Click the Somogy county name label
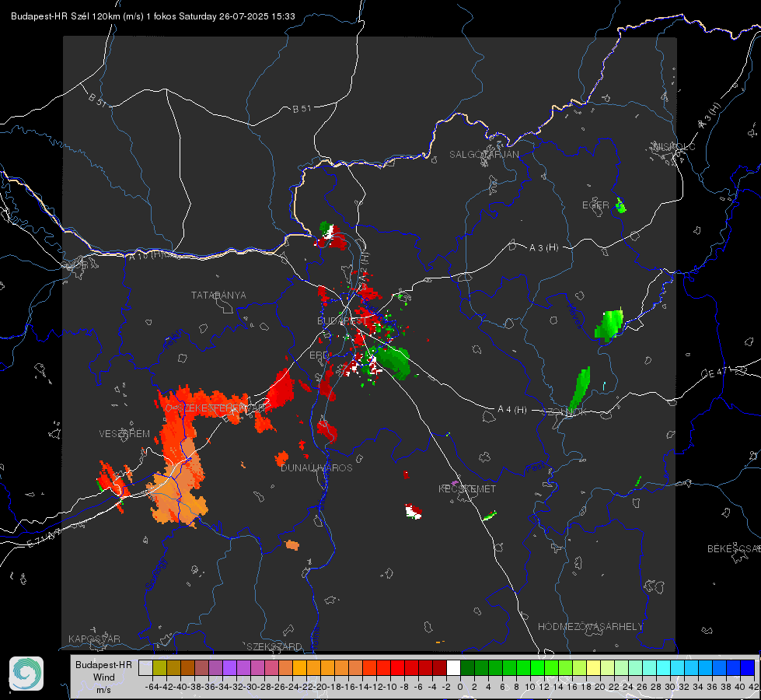Screen dimensions: 761x700 155,574
